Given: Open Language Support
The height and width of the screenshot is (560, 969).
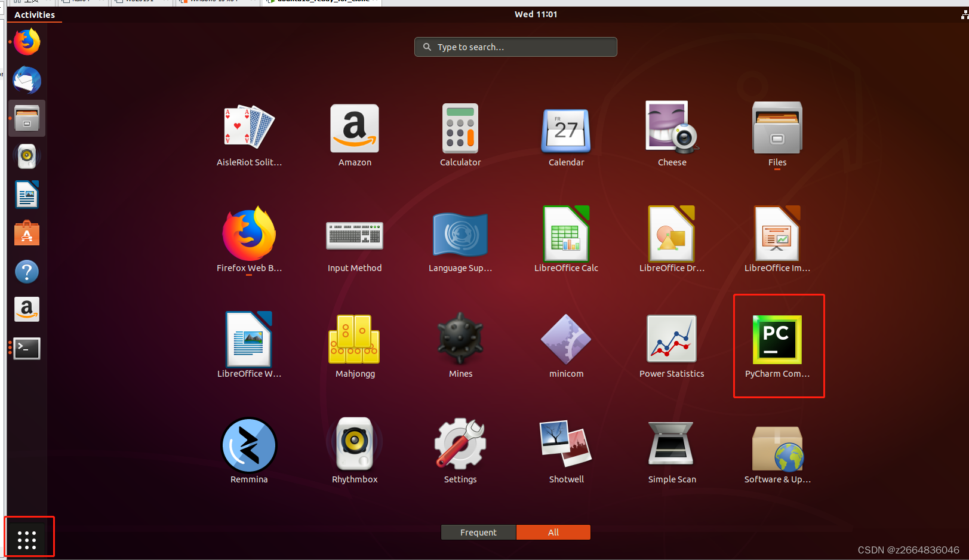Looking at the screenshot, I should tap(460, 240).
